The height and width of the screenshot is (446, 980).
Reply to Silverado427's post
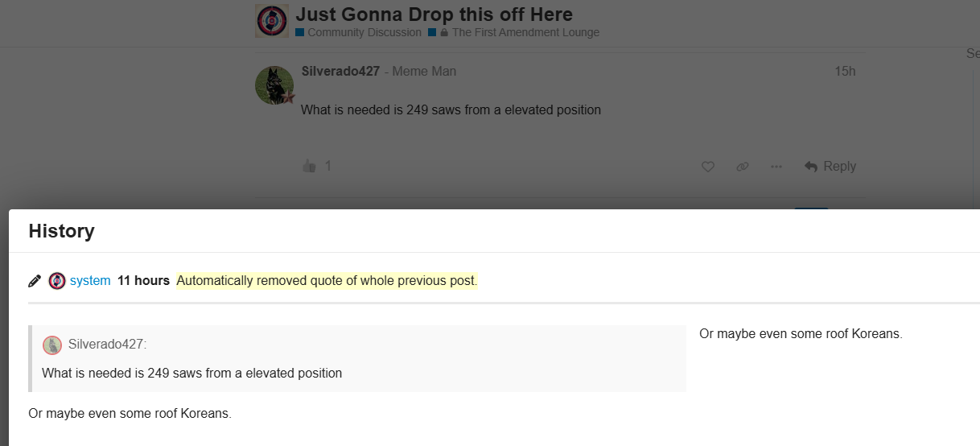(x=830, y=167)
